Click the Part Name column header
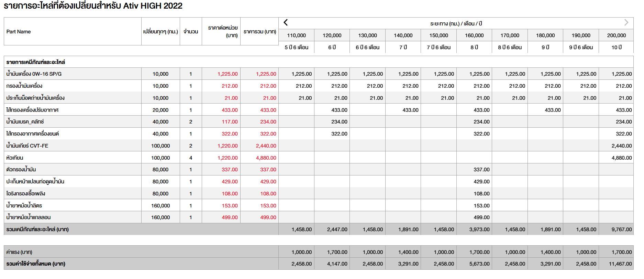 19,32
